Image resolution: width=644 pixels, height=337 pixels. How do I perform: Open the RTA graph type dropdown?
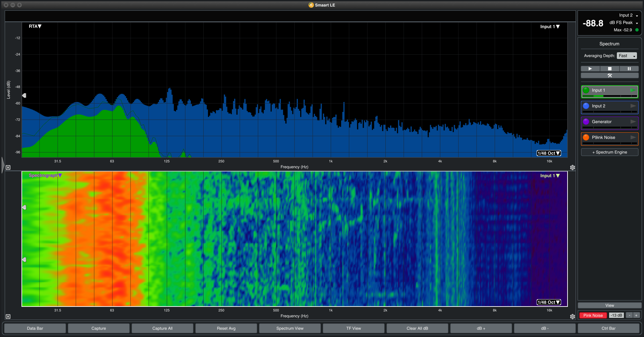pyautogui.click(x=35, y=26)
